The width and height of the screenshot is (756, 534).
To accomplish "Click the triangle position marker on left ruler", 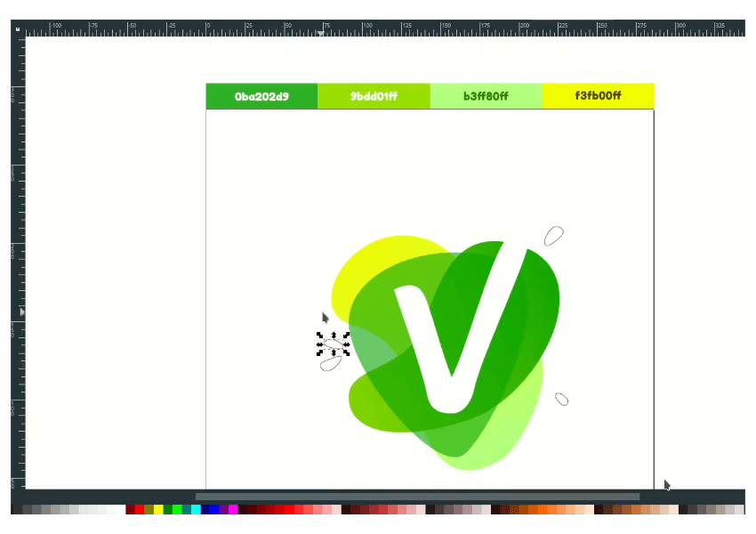I will click(21, 312).
